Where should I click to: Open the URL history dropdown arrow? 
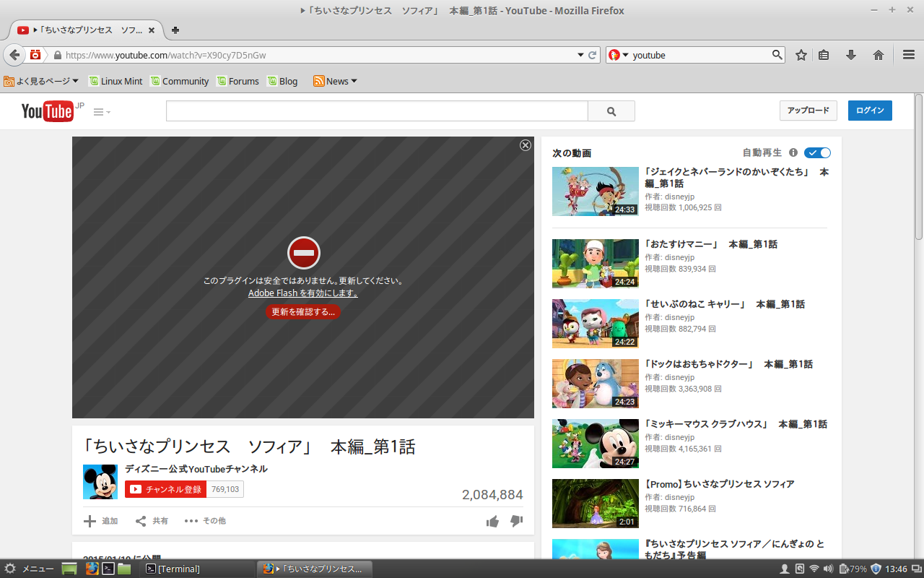click(580, 55)
